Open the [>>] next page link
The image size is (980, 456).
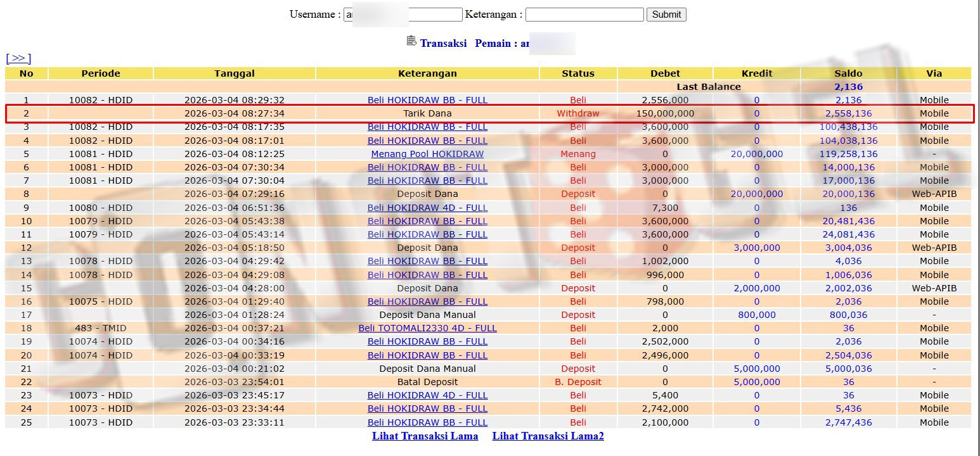coord(18,58)
